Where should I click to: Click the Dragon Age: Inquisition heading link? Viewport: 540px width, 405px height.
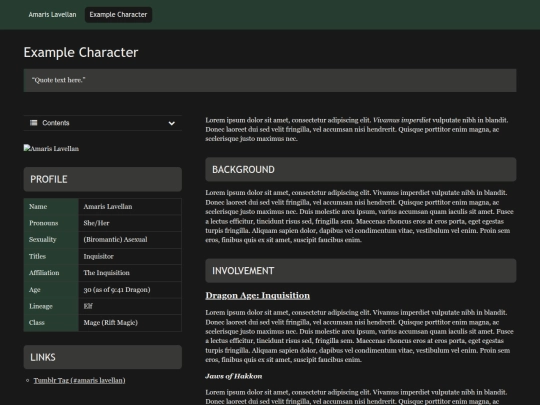pyautogui.click(x=257, y=295)
